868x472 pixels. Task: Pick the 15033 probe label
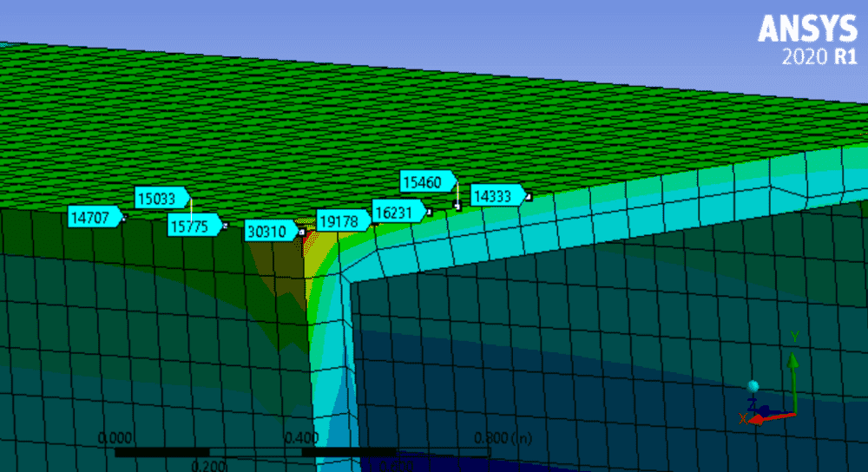click(x=161, y=198)
